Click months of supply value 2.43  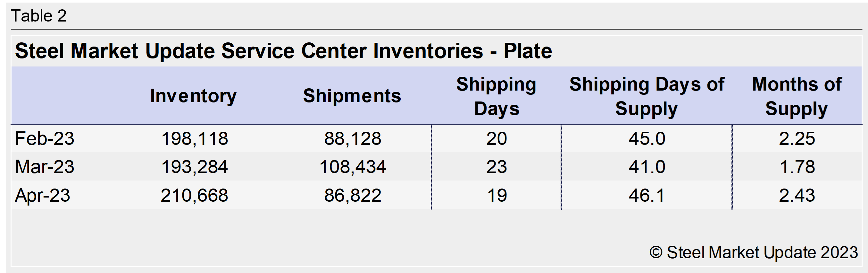[797, 195]
